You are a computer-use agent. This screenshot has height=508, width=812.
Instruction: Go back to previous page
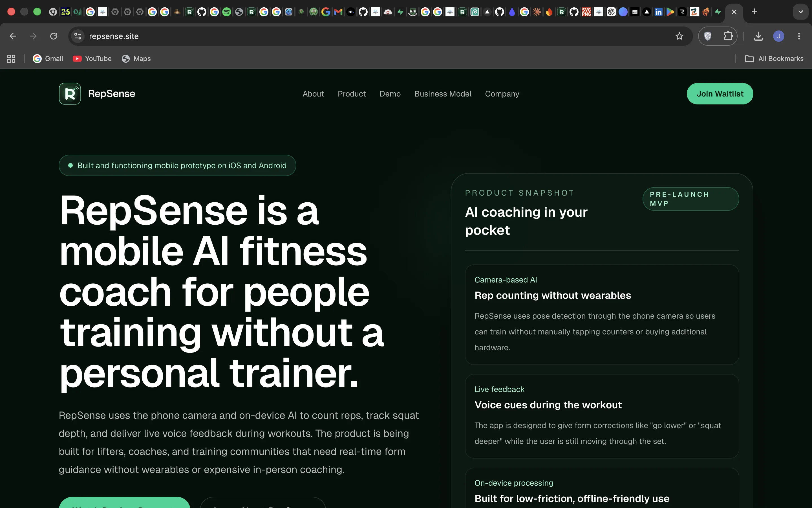13,36
